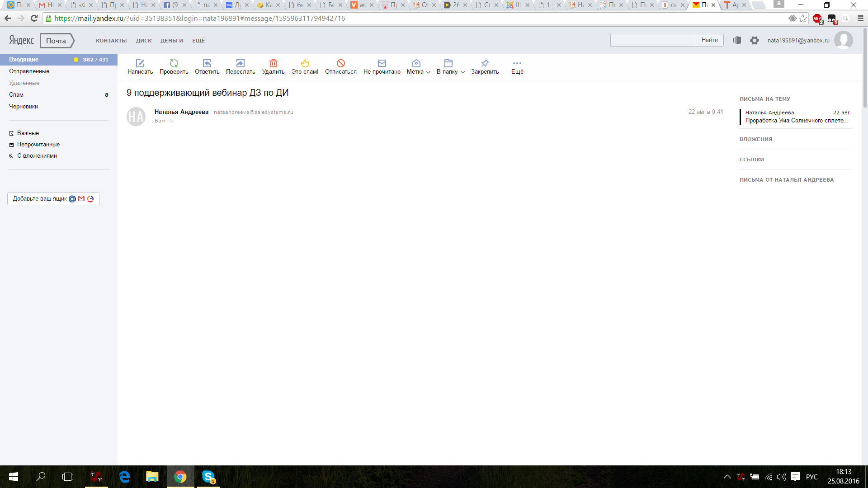Viewport: 868px width, 488px height.
Task: Bookmark page with the star icon
Action: (x=802, y=19)
